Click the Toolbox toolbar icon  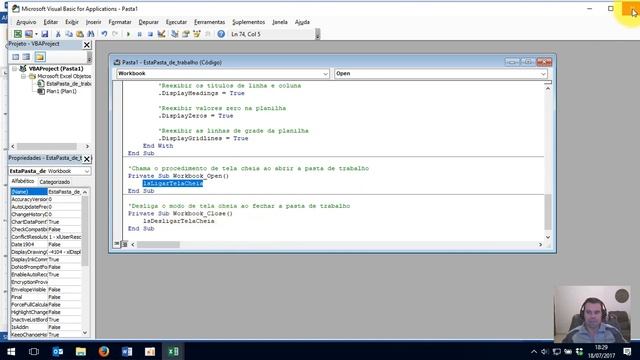pyautogui.click(x=207, y=34)
